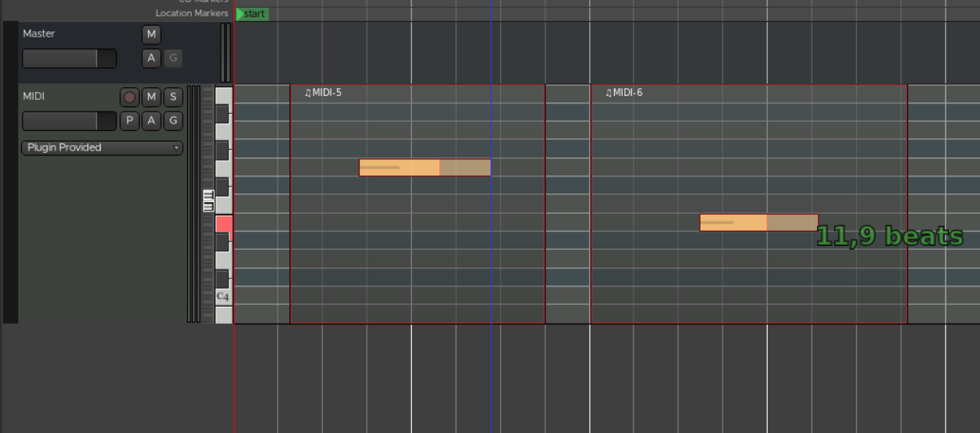
Task: Open Playlist button on MIDI track
Action: (130, 121)
